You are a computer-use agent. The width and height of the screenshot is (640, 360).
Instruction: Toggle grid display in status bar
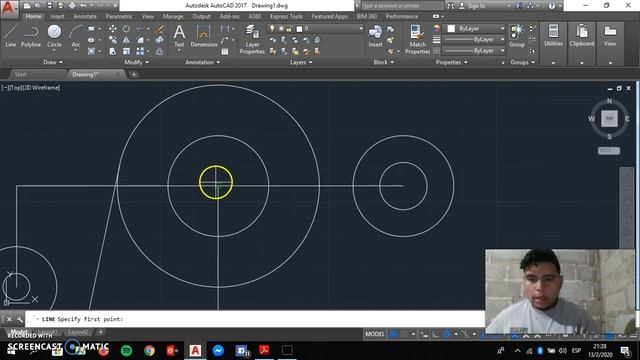(x=393, y=334)
